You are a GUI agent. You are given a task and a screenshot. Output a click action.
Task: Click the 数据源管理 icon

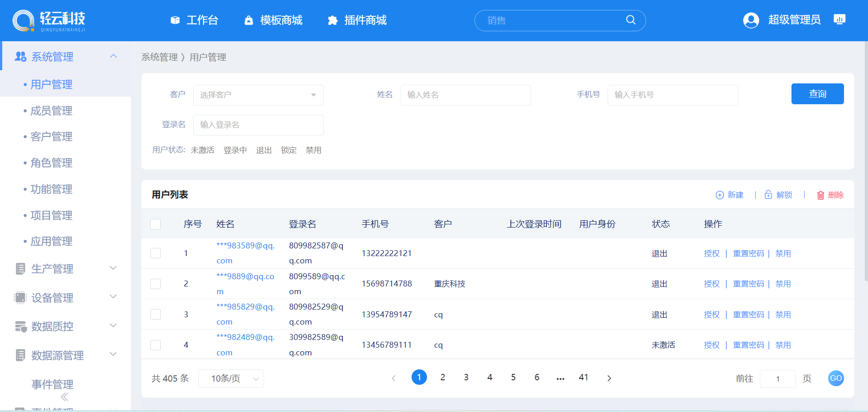coord(20,355)
